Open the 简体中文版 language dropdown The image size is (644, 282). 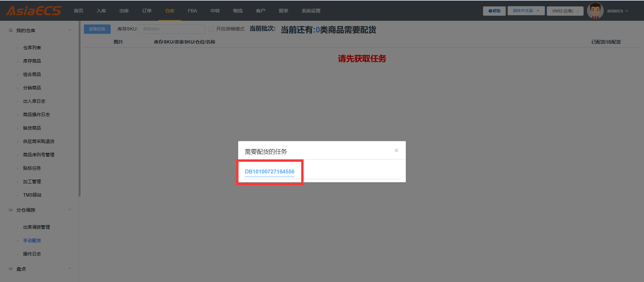coord(526,11)
